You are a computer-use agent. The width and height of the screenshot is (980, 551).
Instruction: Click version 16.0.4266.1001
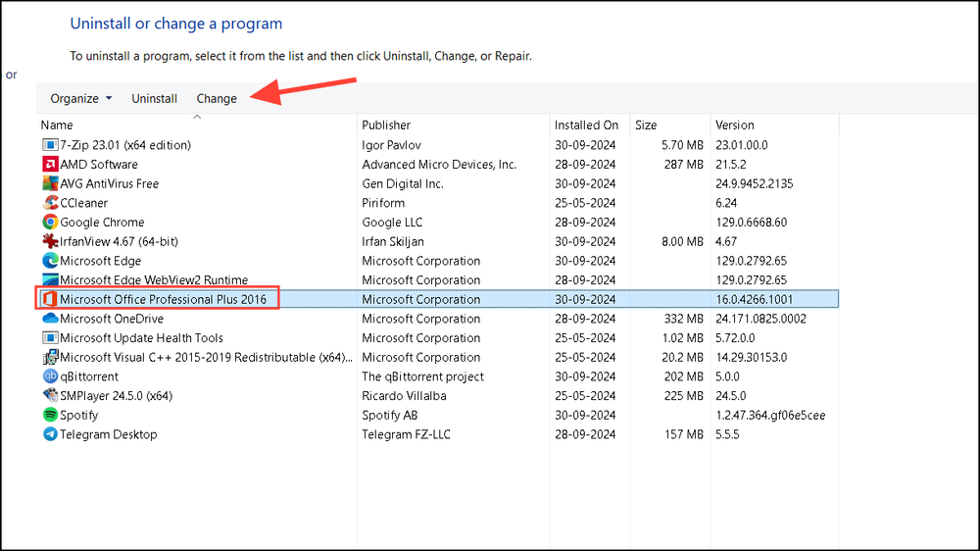755,300
